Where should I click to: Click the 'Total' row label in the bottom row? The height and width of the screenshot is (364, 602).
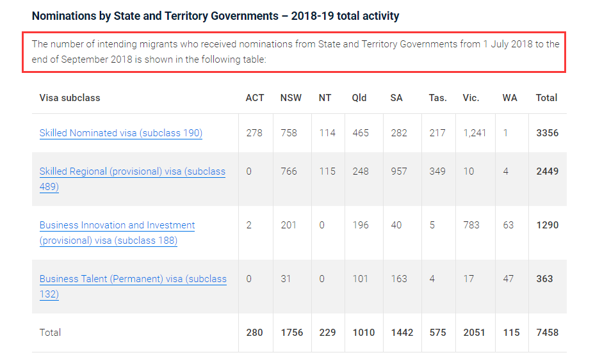pos(50,333)
